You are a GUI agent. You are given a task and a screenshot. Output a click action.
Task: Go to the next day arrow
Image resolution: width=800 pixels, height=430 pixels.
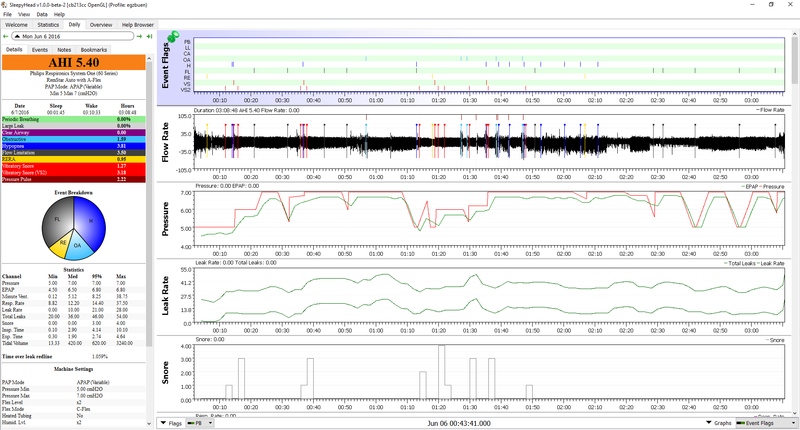137,37
